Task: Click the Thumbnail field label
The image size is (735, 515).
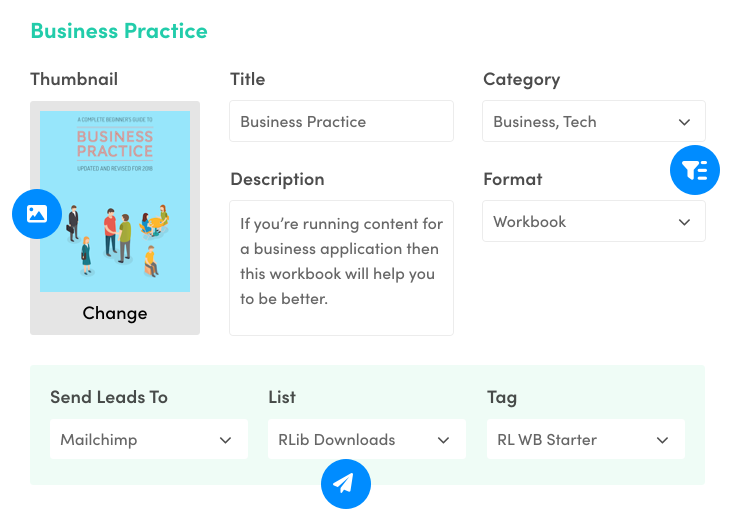Action: coord(74,79)
